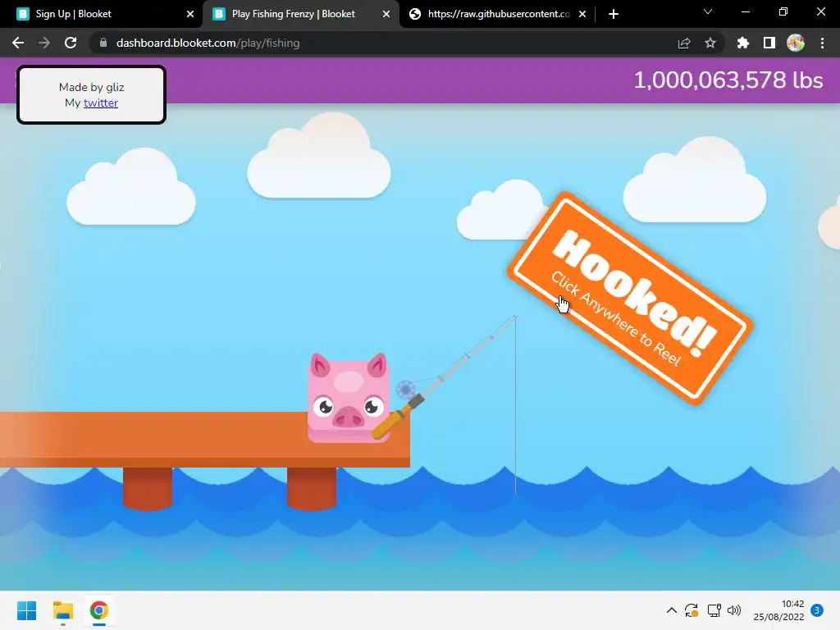
Task: Click the 1,000,063,578 lbs weight counter
Action: click(728, 80)
